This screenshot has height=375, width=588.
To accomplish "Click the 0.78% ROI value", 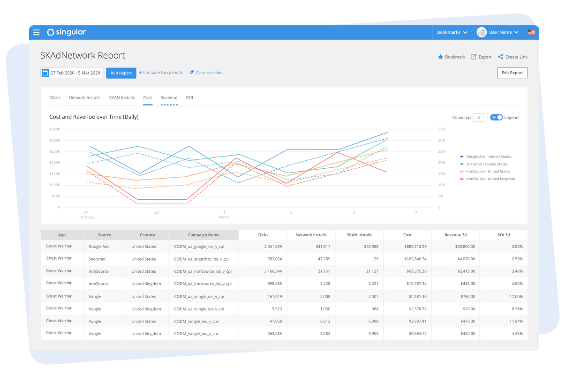I will pyautogui.click(x=516, y=309).
